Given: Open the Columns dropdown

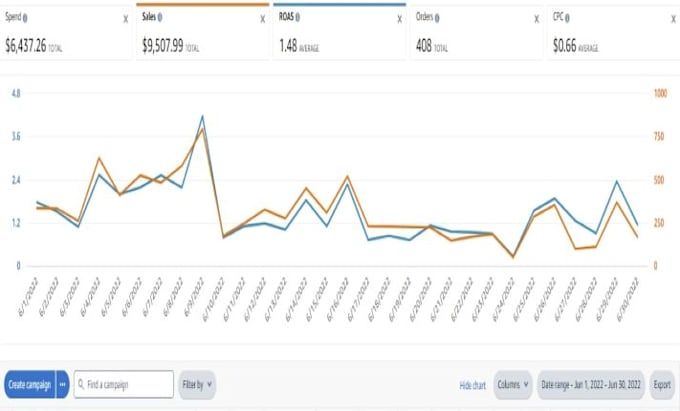Looking at the screenshot, I should tap(513, 385).
